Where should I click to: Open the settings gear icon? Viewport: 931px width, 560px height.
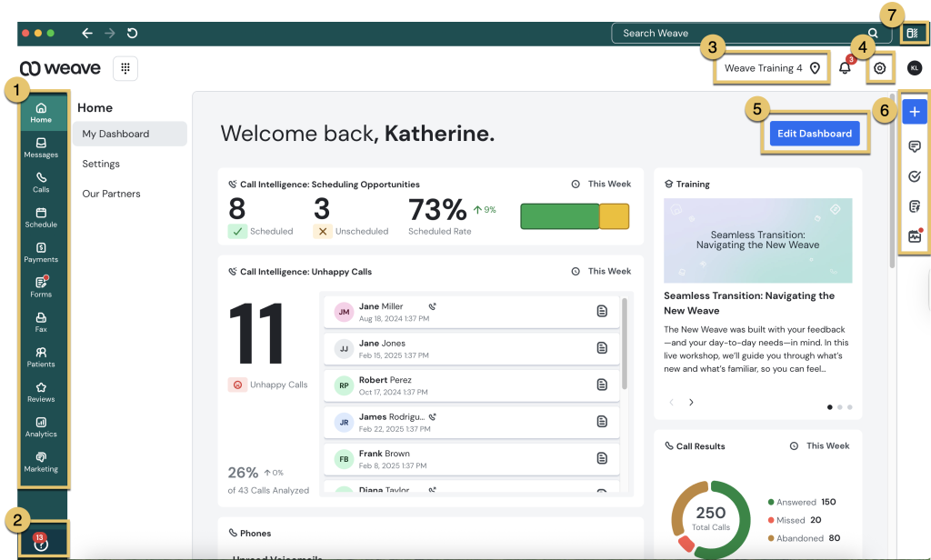(x=879, y=68)
